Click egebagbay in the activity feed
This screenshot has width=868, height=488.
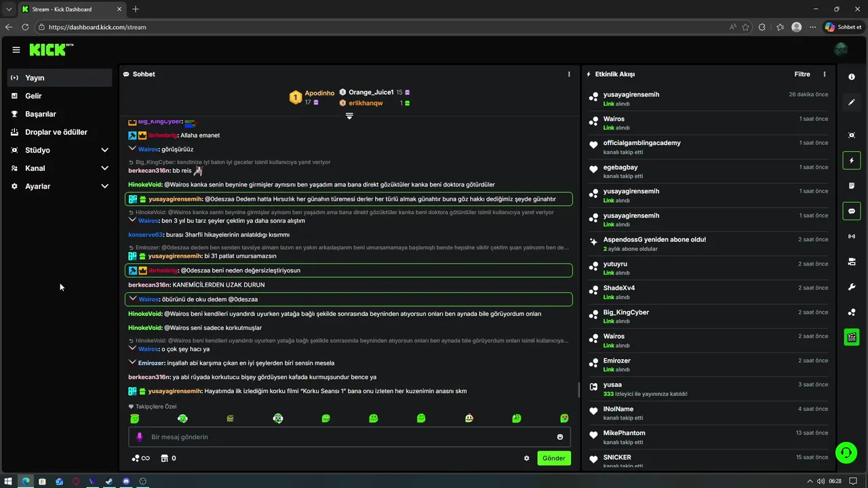pyautogui.click(x=620, y=167)
